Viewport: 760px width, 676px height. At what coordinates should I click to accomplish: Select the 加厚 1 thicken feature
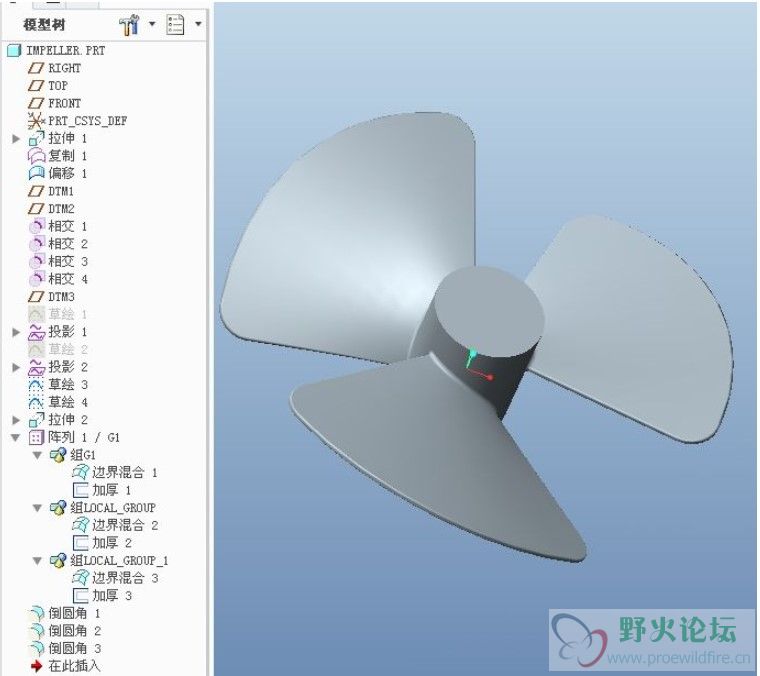tap(101, 490)
